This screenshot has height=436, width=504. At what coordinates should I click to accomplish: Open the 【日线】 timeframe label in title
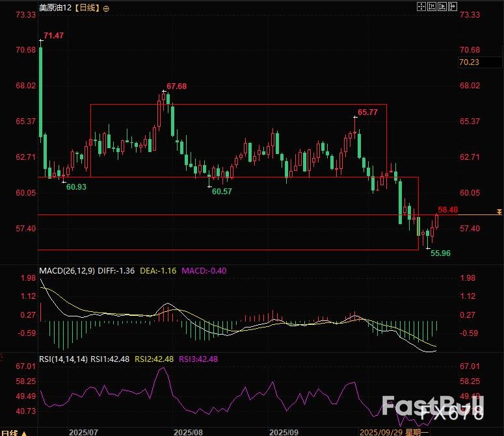pos(86,8)
